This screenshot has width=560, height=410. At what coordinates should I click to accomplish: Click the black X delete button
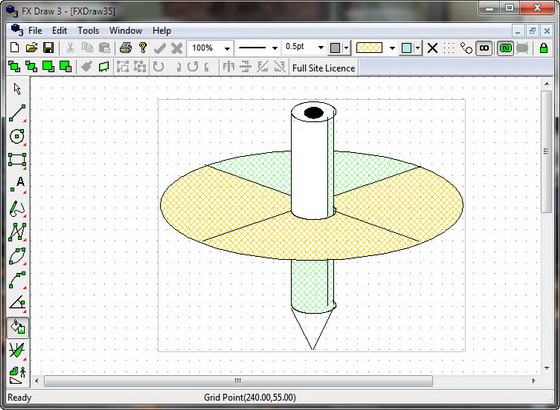(432, 48)
